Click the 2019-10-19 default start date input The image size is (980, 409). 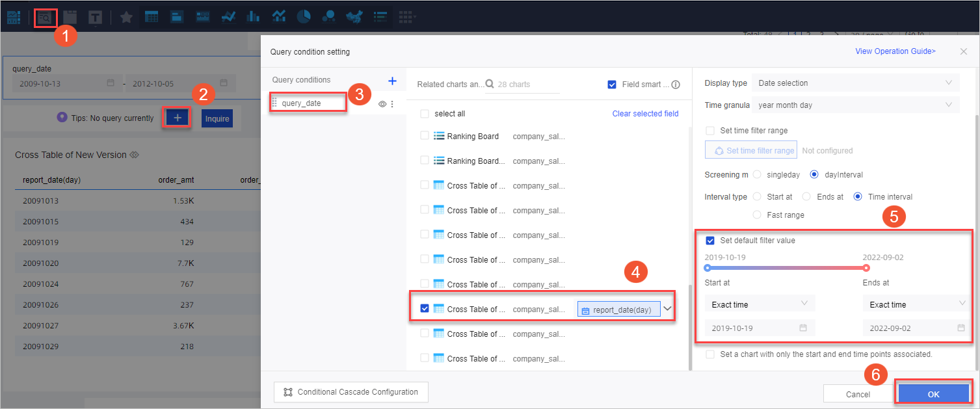(760, 328)
